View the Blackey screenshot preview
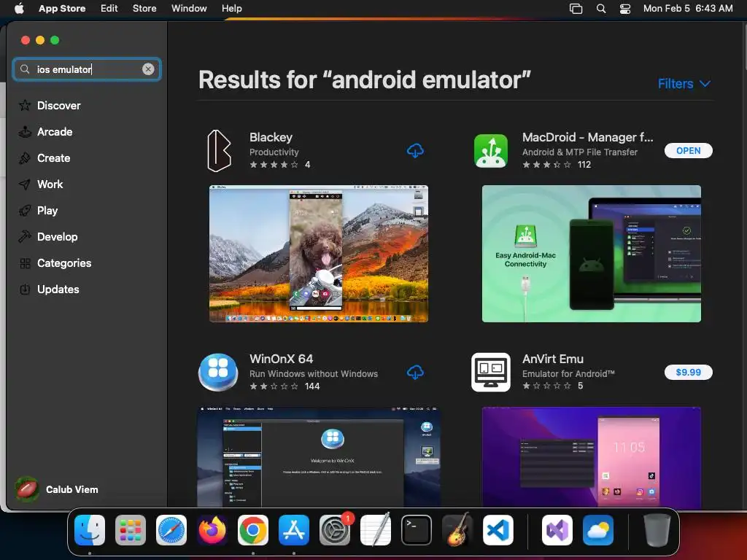Image resolution: width=747 pixels, height=560 pixels. pos(319,254)
